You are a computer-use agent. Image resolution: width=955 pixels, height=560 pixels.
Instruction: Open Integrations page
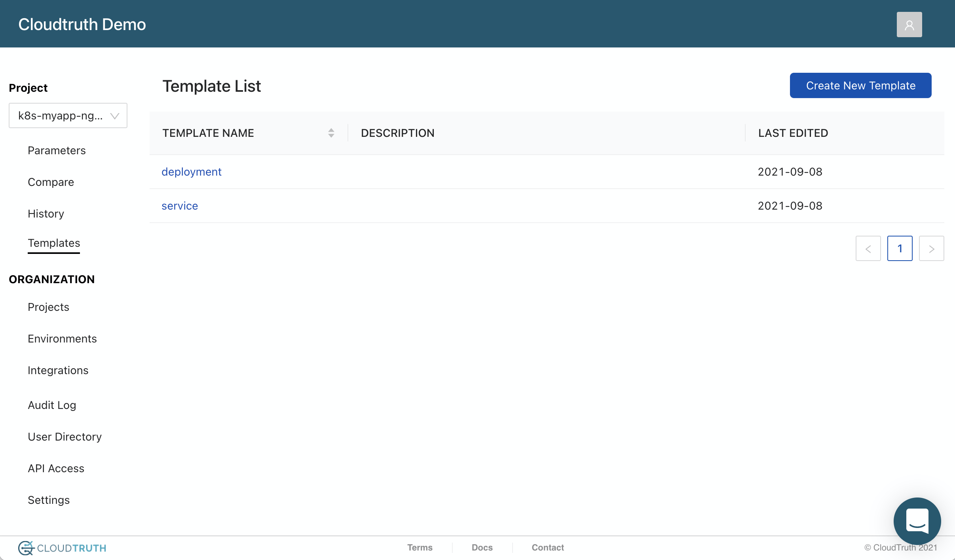[x=58, y=370]
